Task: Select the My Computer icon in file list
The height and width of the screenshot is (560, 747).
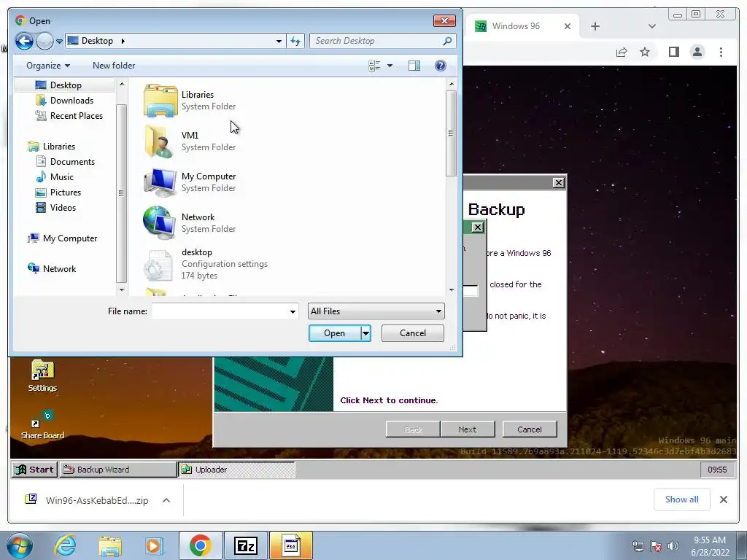Action: click(160, 182)
